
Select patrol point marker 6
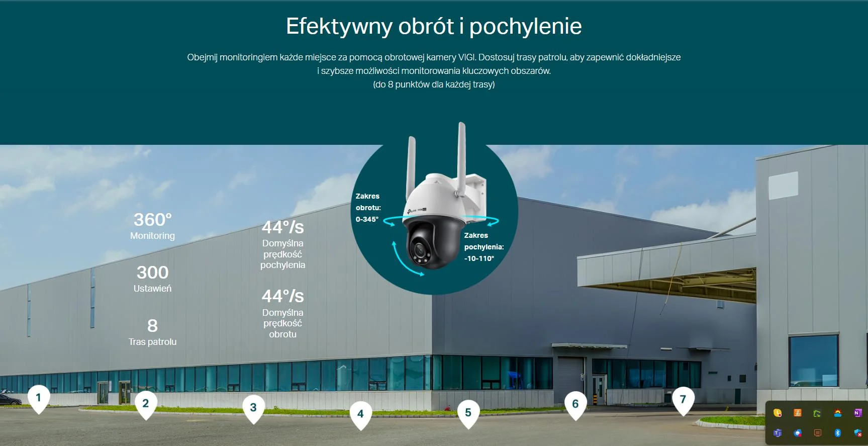(x=575, y=404)
